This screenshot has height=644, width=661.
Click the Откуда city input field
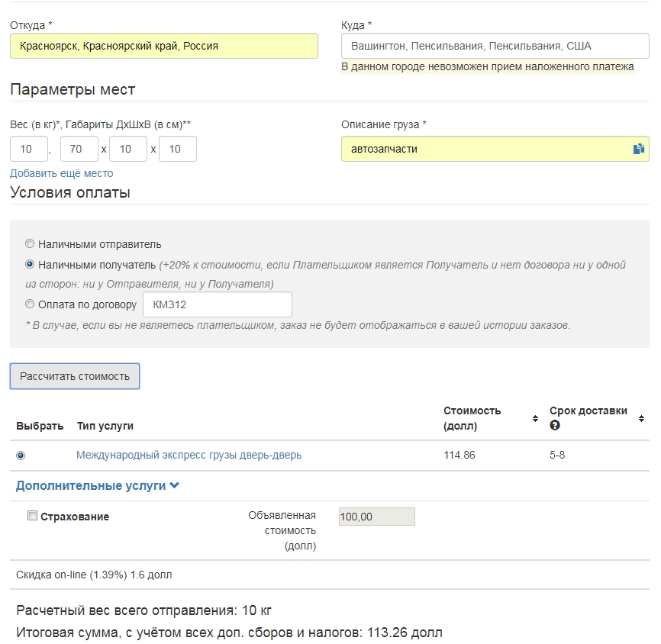(164, 46)
